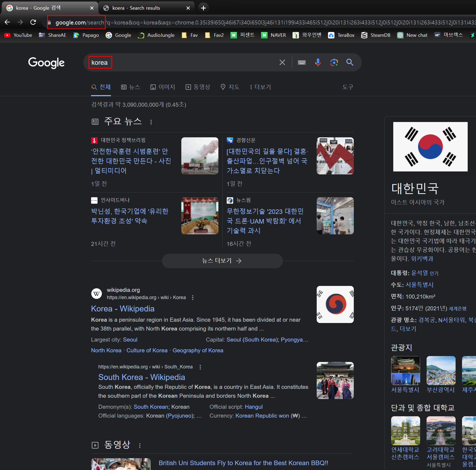Follow the North Korea sitelink
This screenshot has height=470, width=476.
pyautogui.click(x=106, y=350)
